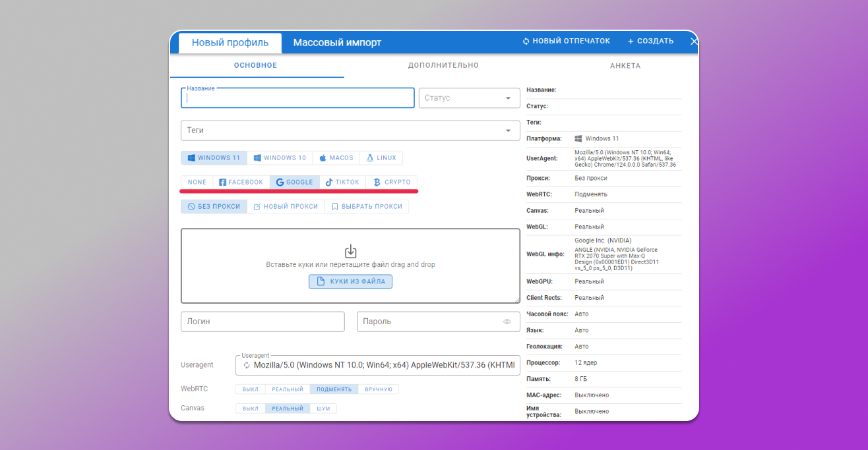Pick the macOS apple option
This screenshot has width=868, height=450.
click(x=336, y=158)
